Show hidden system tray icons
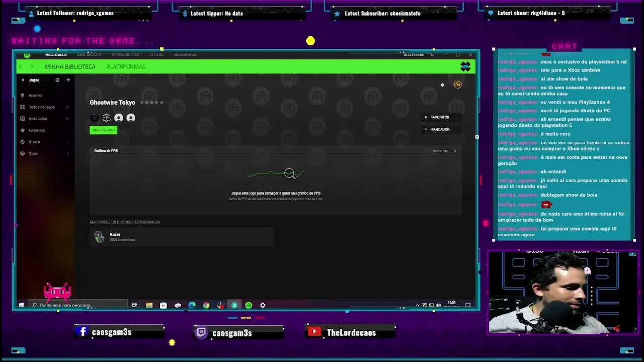Screen dimensions: 644x362 coord(417,305)
